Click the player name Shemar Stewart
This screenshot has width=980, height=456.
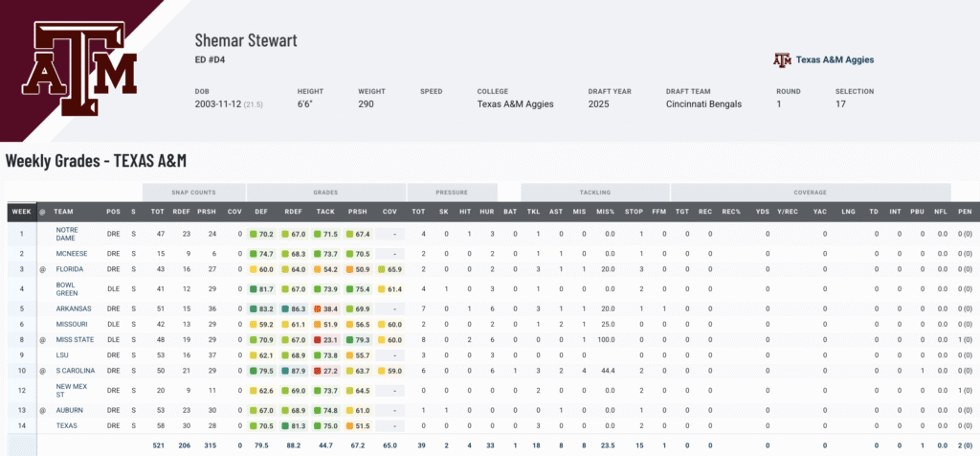[246, 40]
